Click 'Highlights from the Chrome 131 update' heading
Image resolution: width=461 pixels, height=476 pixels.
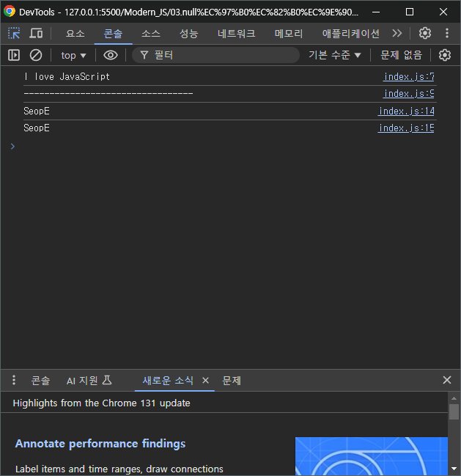pos(102,403)
